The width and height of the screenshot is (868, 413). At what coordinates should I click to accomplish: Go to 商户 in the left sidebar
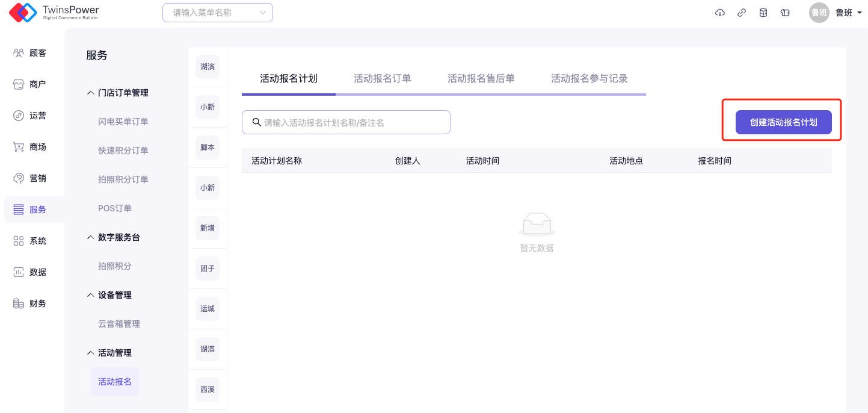[x=31, y=84]
